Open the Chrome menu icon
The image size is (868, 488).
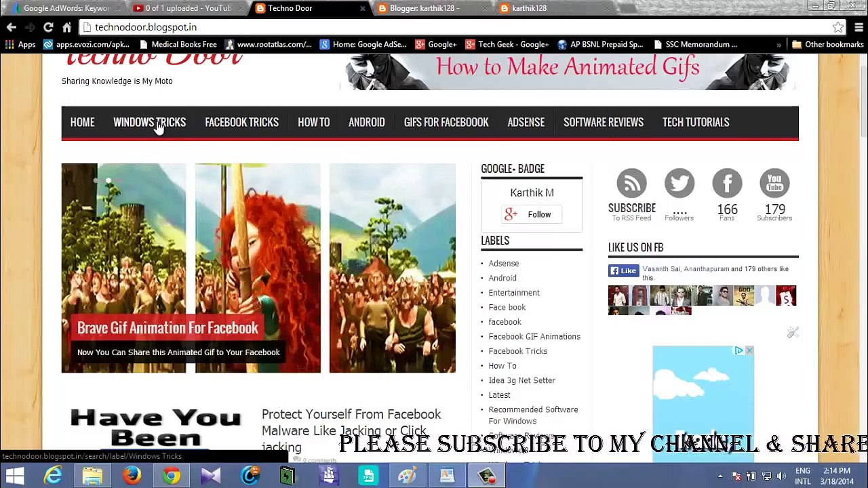(x=859, y=27)
